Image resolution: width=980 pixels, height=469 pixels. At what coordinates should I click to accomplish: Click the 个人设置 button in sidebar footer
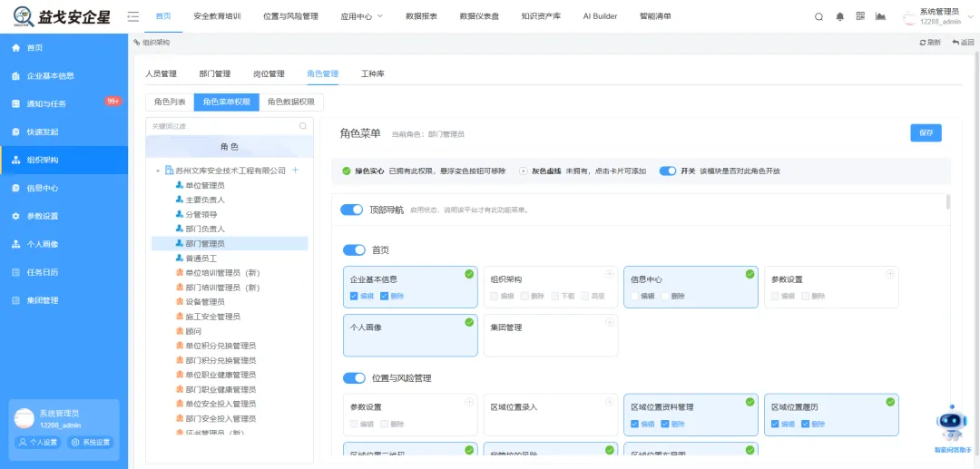coord(37,442)
